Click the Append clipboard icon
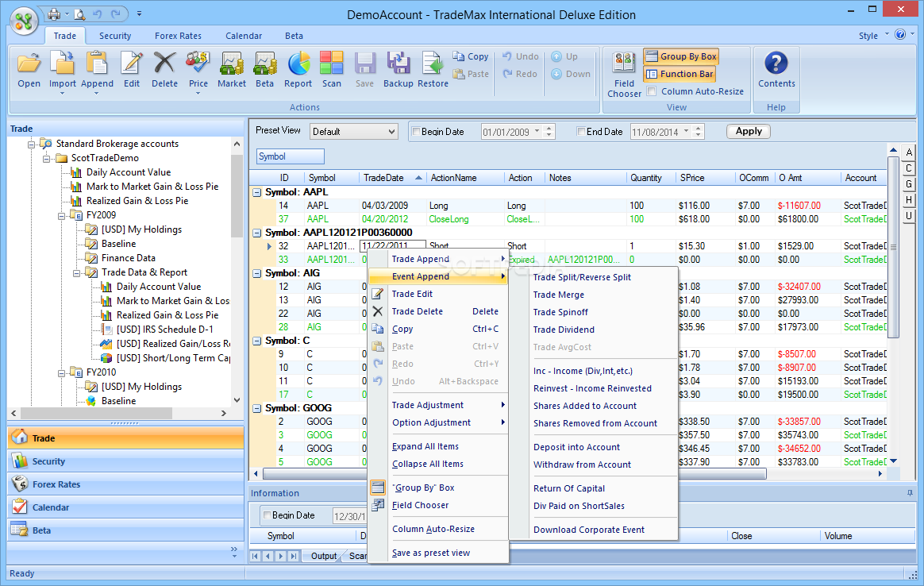 pyautogui.click(x=97, y=63)
